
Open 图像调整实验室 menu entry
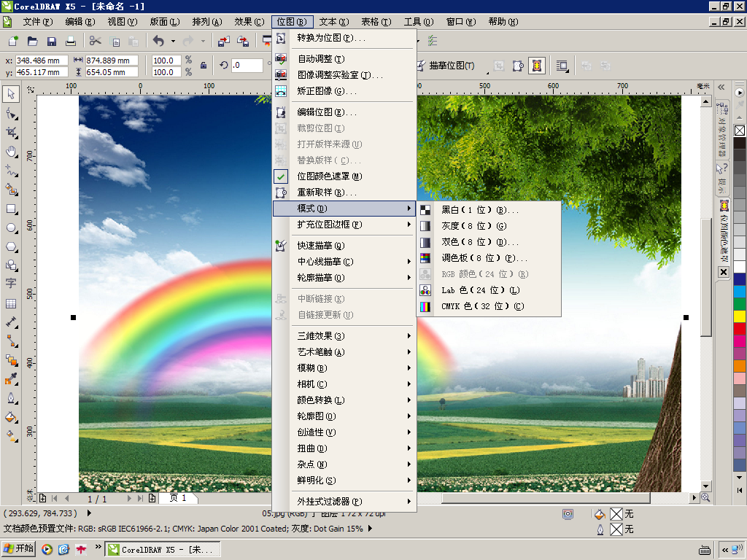[344, 75]
